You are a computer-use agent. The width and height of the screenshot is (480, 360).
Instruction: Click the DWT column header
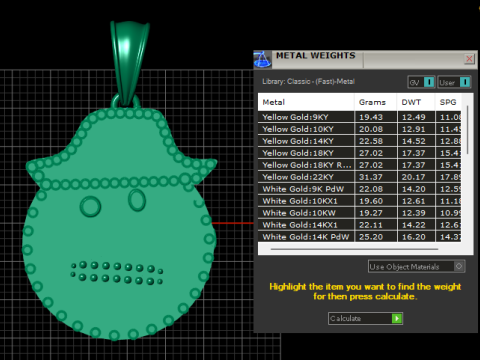point(416,102)
